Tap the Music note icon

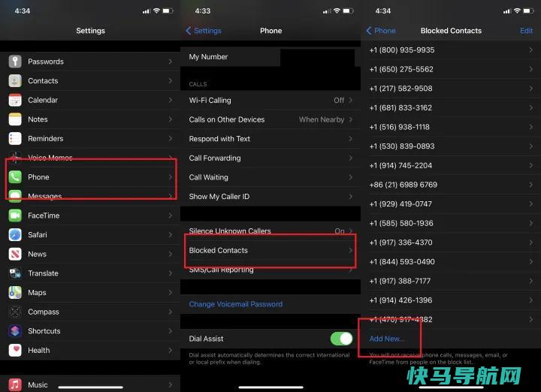[x=15, y=384]
